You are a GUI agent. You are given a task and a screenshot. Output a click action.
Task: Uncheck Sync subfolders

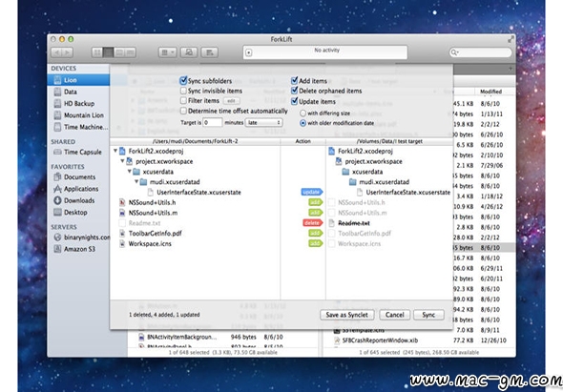click(183, 81)
